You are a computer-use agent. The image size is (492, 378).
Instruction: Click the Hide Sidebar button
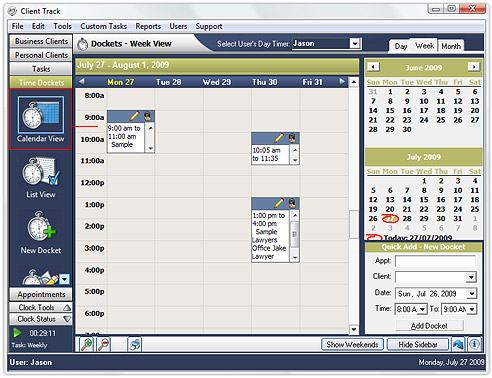(x=418, y=344)
